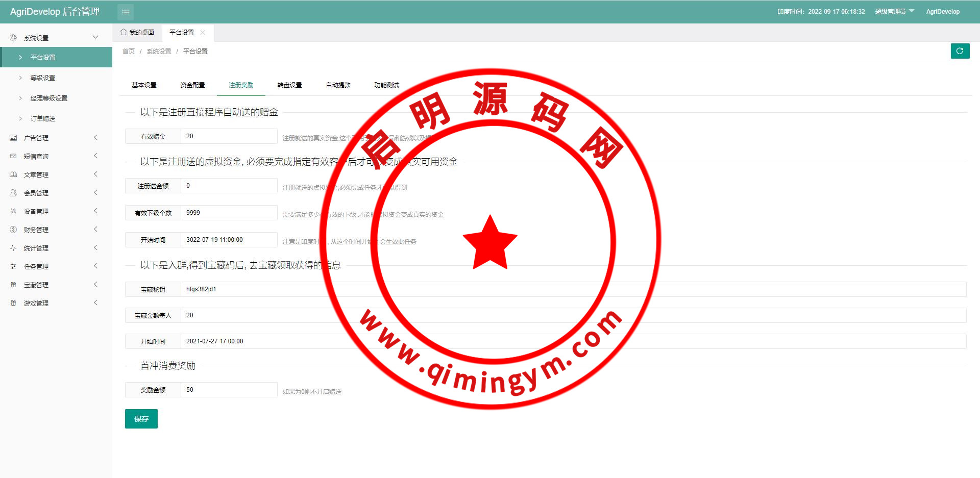This screenshot has width=980, height=478.
Task: Click the dollar icon beside 财务管理
Action: (13, 230)
